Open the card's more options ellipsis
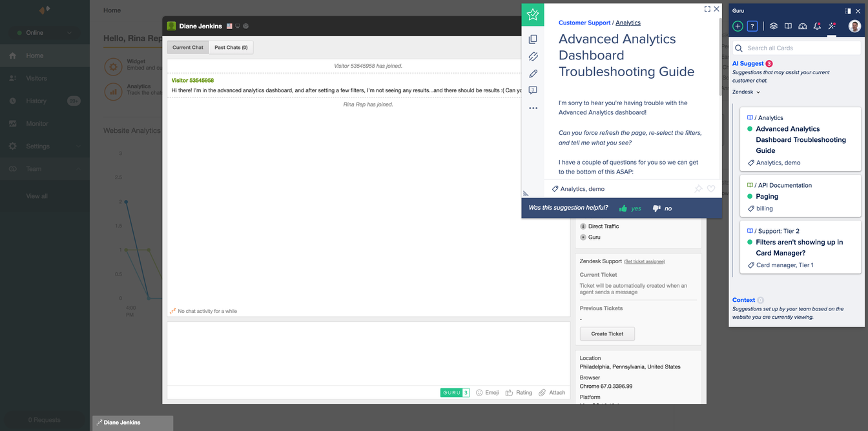The image size is (868, 431). pos(533,108)
